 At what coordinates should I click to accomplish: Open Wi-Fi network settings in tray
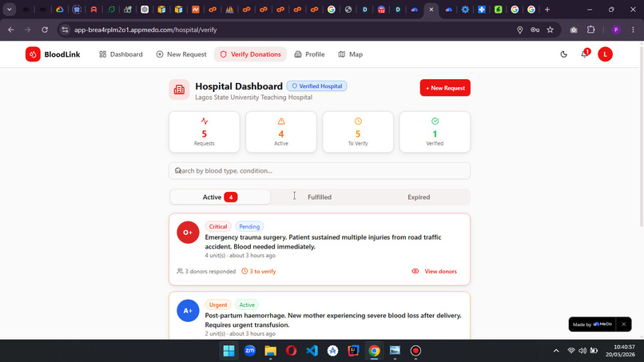click(x=571, y=351)
